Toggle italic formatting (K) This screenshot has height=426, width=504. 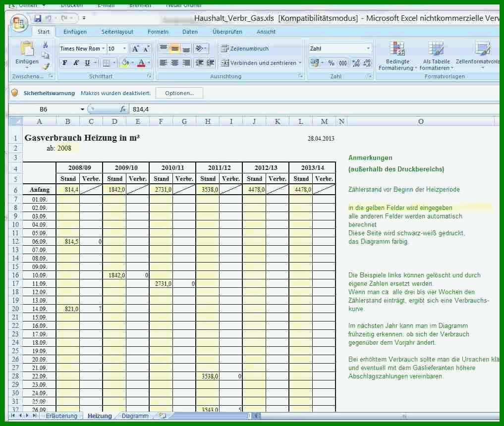(x=76, y=63)
